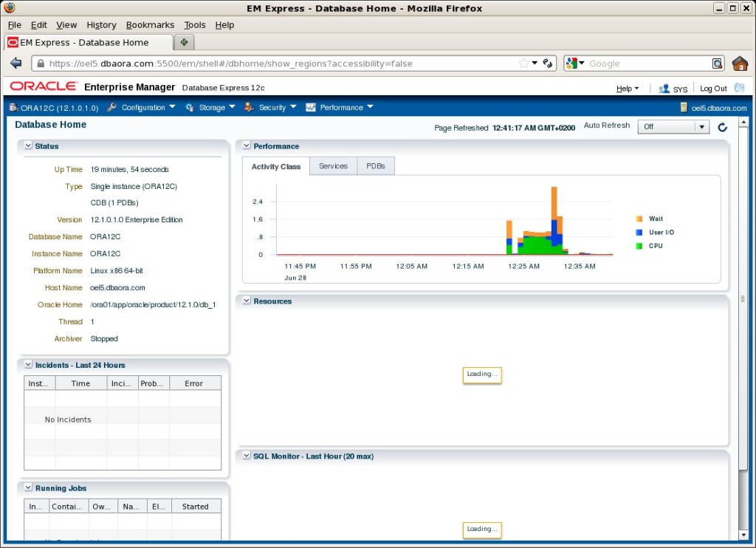This screenshot has height=548, width=756.
Task: Click the SYS user icon
Action: click(664, 89)
